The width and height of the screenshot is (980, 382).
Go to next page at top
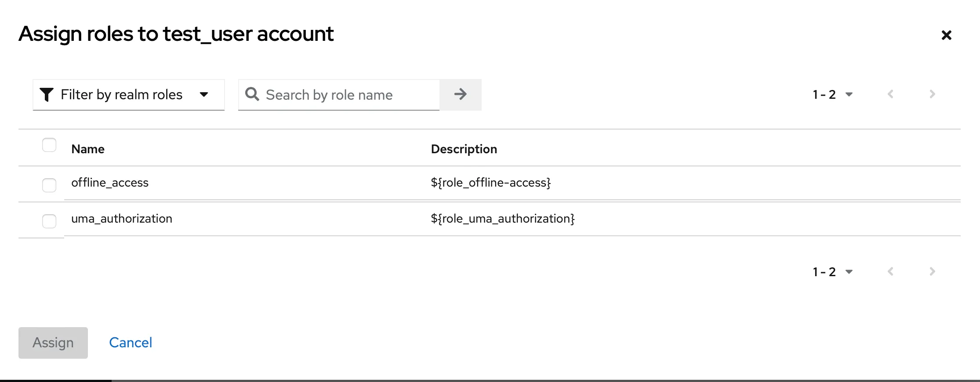(932, 94)
